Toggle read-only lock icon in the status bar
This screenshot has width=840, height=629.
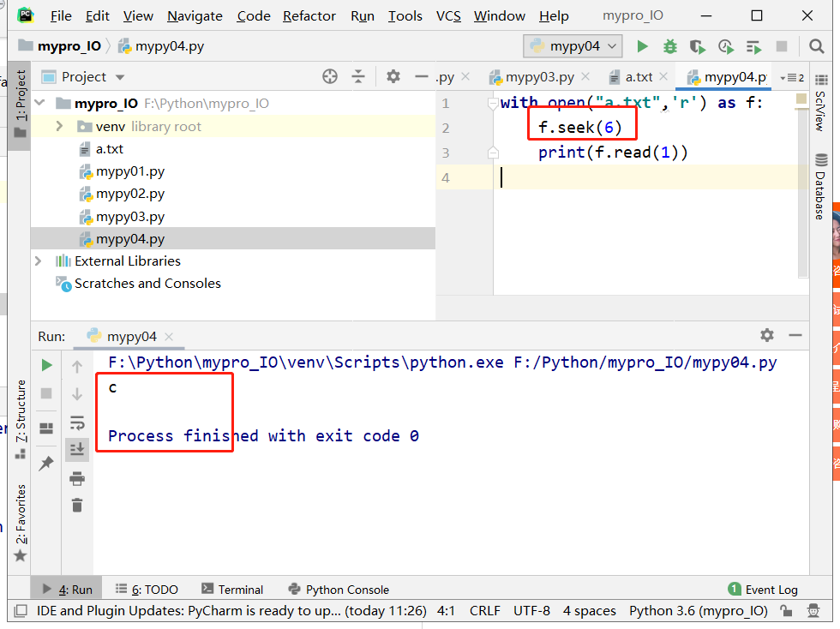[x=786, y=611]
